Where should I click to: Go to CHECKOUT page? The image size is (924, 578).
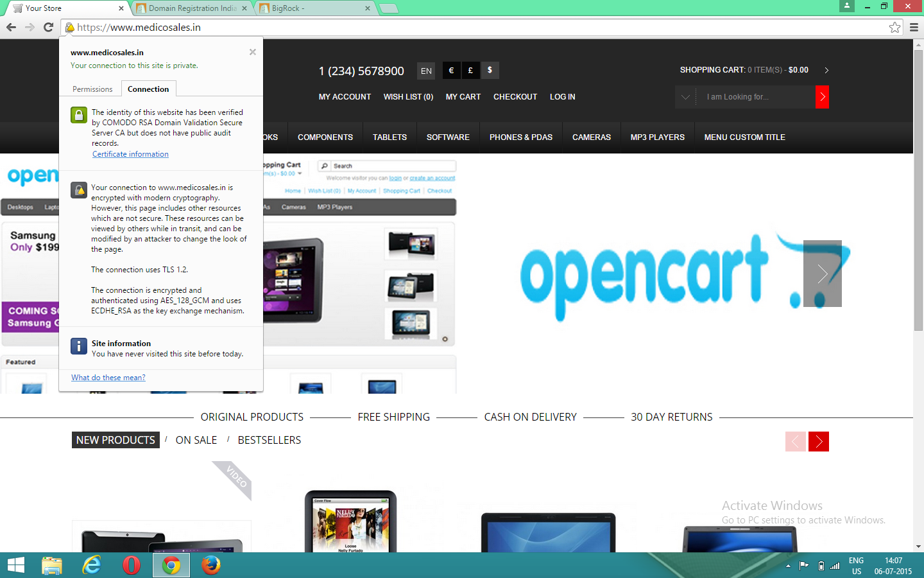515,97
